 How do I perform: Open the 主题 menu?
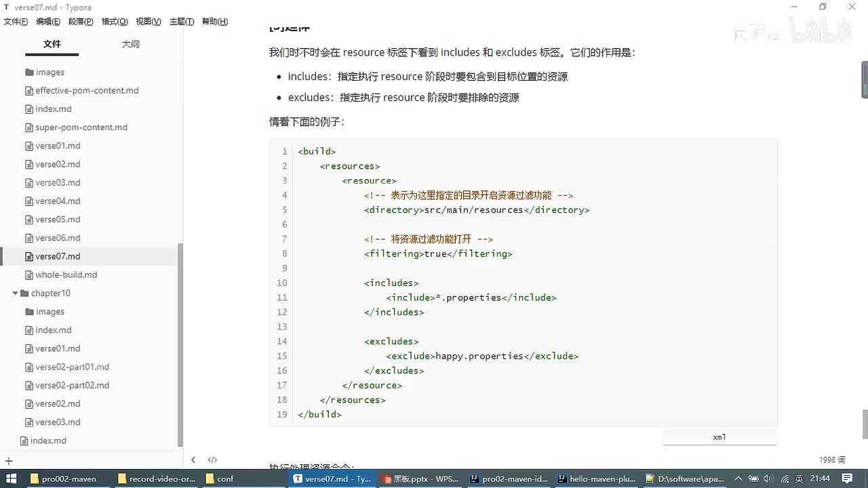click(182, 22)
